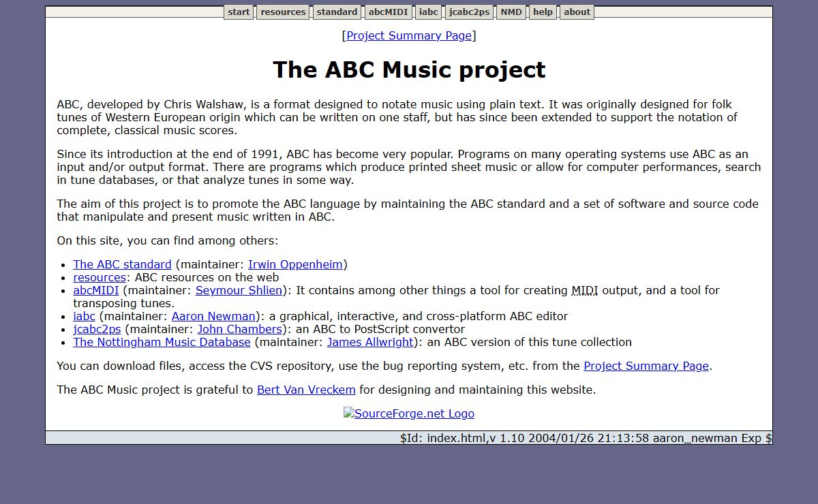Visit the about tab
The height and width of the screenshot is (504, 818).
577,12
